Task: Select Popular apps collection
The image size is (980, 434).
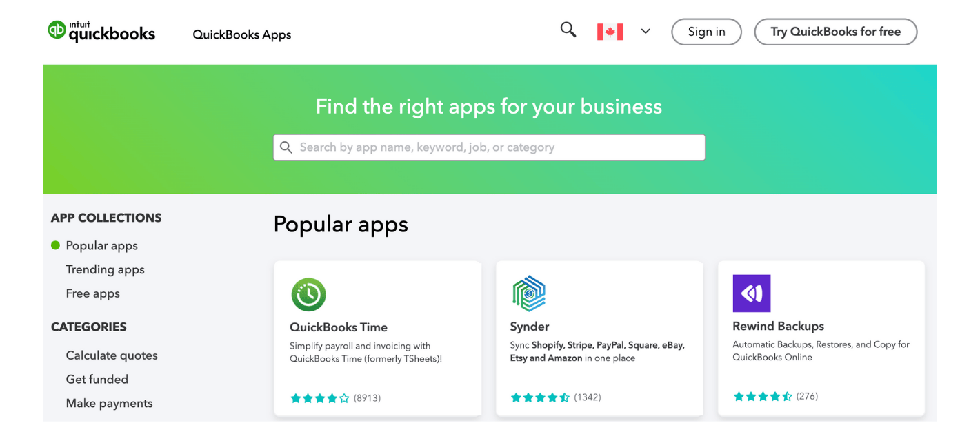Action: [x=101, y=246]
